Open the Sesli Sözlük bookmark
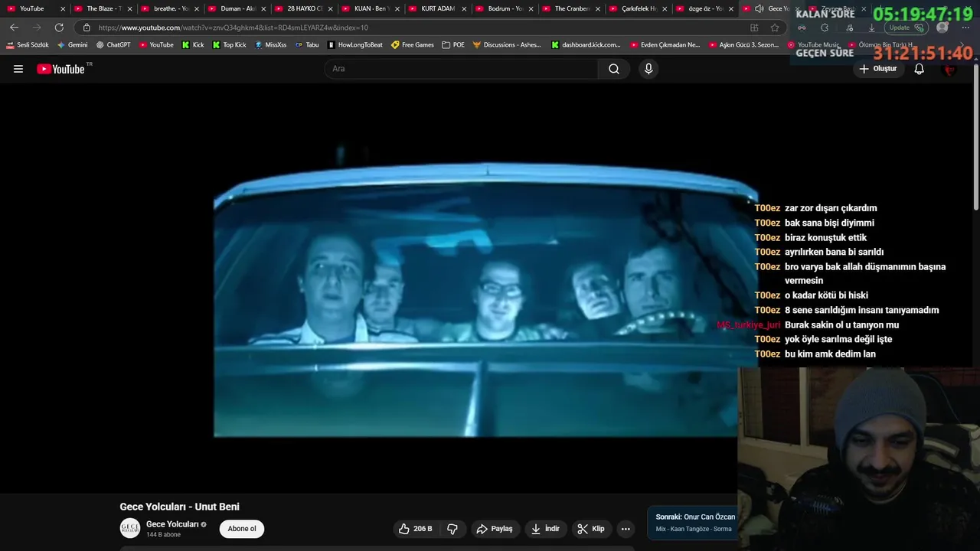The image size is (980, 551). (x=28, y=45)
